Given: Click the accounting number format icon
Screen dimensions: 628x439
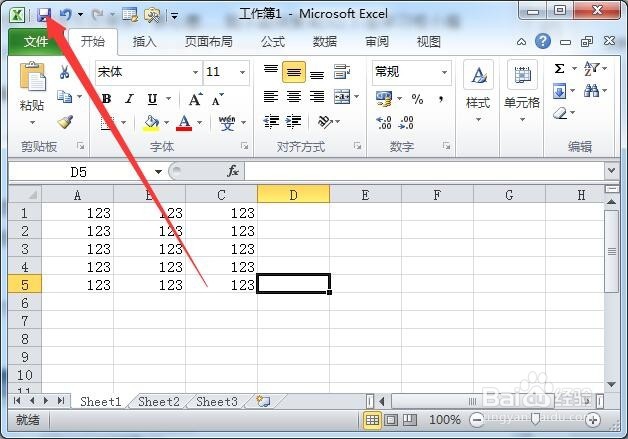Looking at the screenshot, I should pos(384,99).
